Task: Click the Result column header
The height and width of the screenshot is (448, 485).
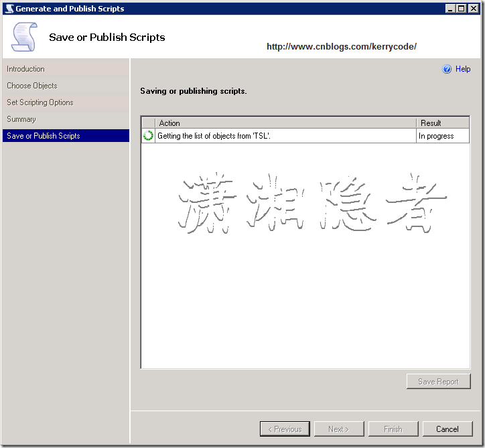Action: pyautogui.click(x=442, y=123)
